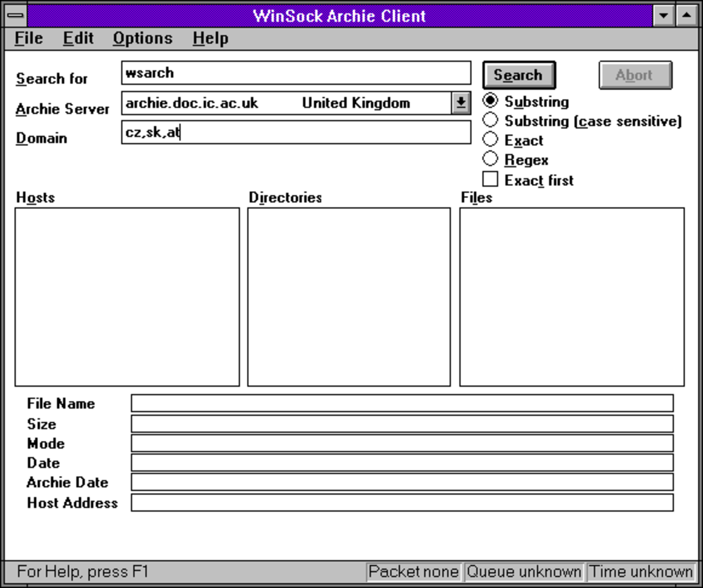Choose the Exact search radio button
This screenshot has width=703, height=588.
(491, 139)
